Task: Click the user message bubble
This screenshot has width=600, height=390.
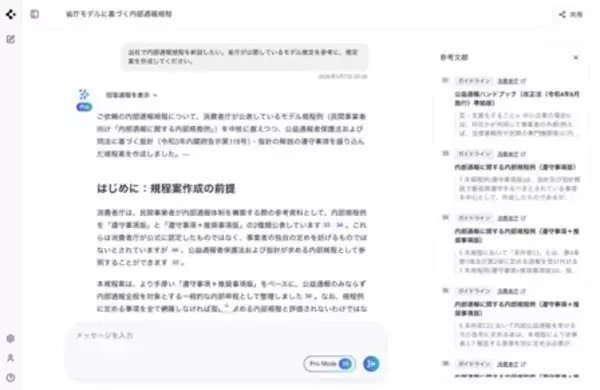Action: point(244,57)
